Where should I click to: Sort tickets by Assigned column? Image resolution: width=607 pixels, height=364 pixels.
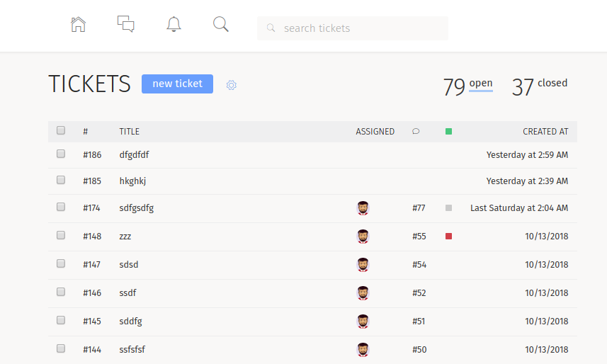click(375, 131)
